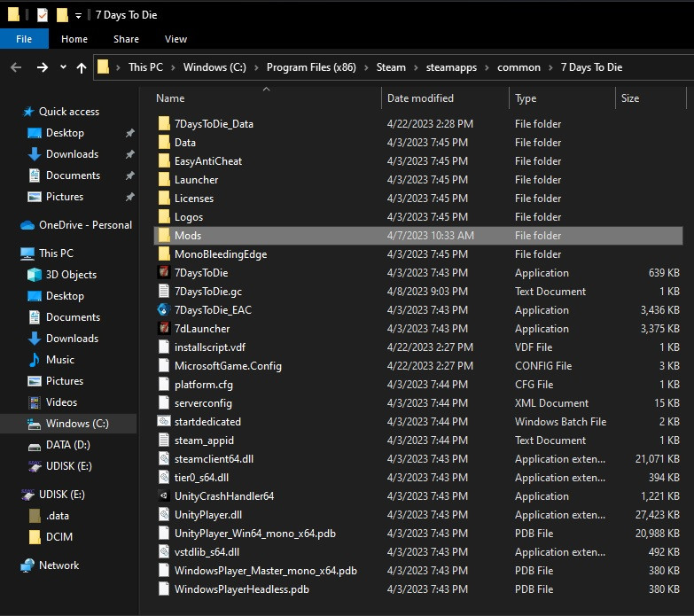Open Quick access star in sidebar

click(28, 112)
